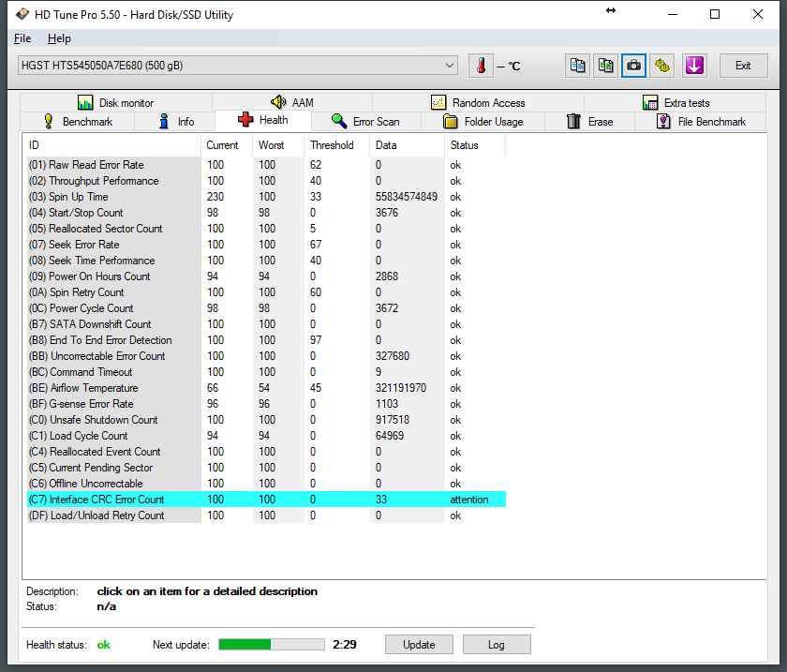The width and height of the screenshot is (787, 672).
Task: Switch to the Error Scan tab
Action: (x=365, y=122)
